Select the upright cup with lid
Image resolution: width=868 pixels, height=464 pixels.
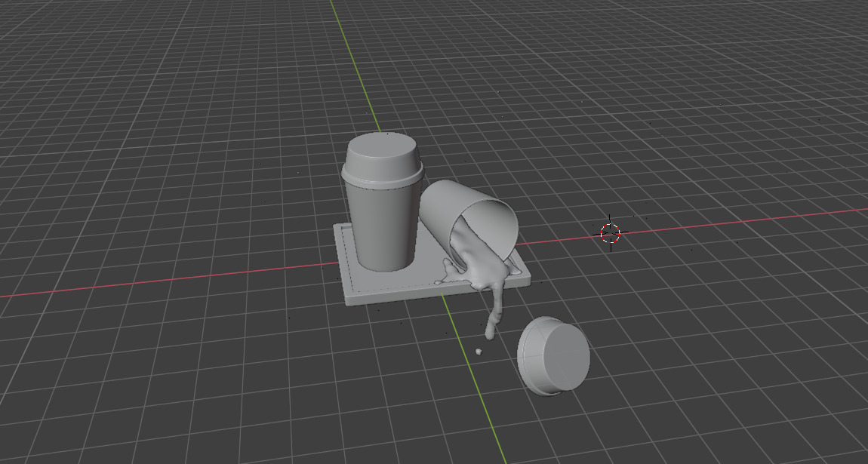pos(382,202)
